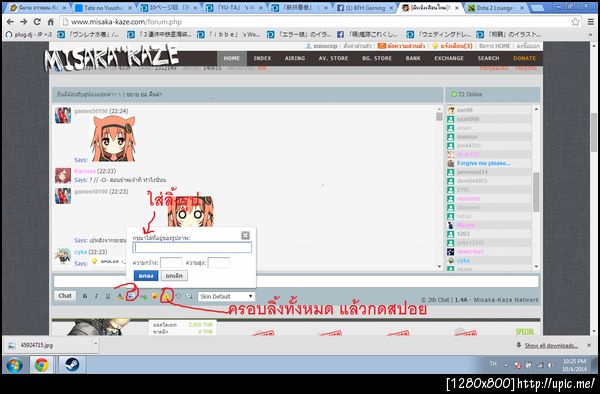Click the refresh arrow icon in chat toolbar
Viewport: 600px width, 394px height.
[x=178, y=296]
